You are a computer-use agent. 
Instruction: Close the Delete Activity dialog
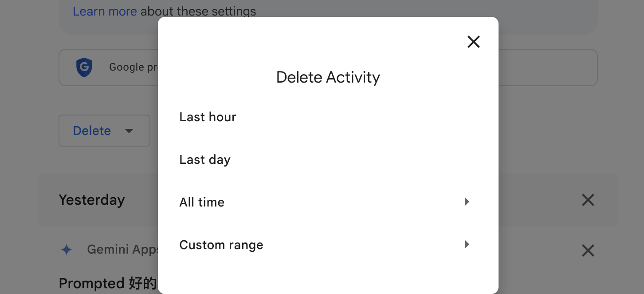[x=474, y=42]
